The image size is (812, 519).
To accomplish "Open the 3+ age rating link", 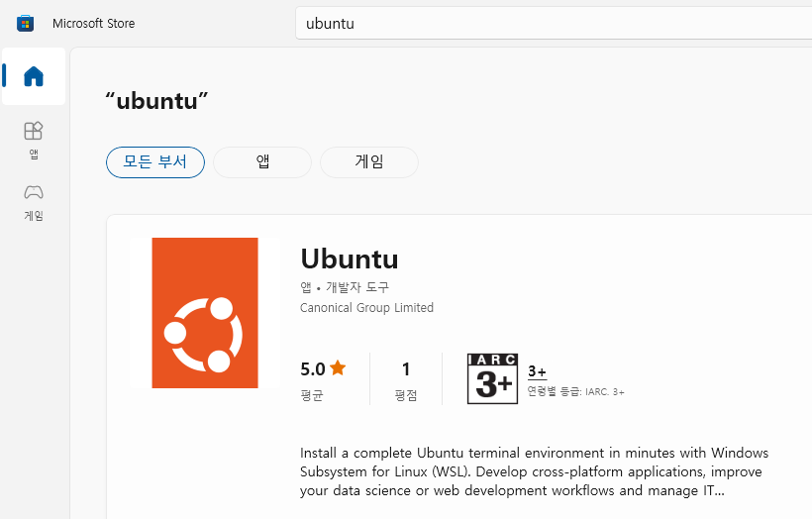I will point(537,371).
